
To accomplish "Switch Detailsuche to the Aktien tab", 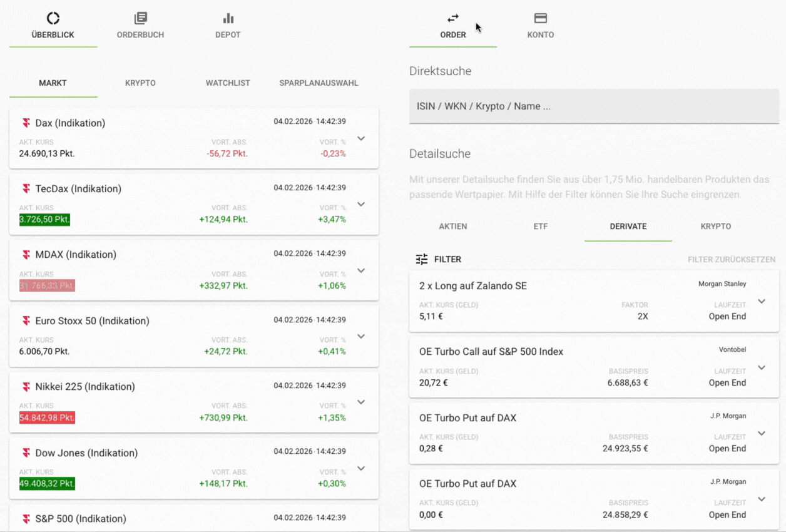I will coord(453,227).
